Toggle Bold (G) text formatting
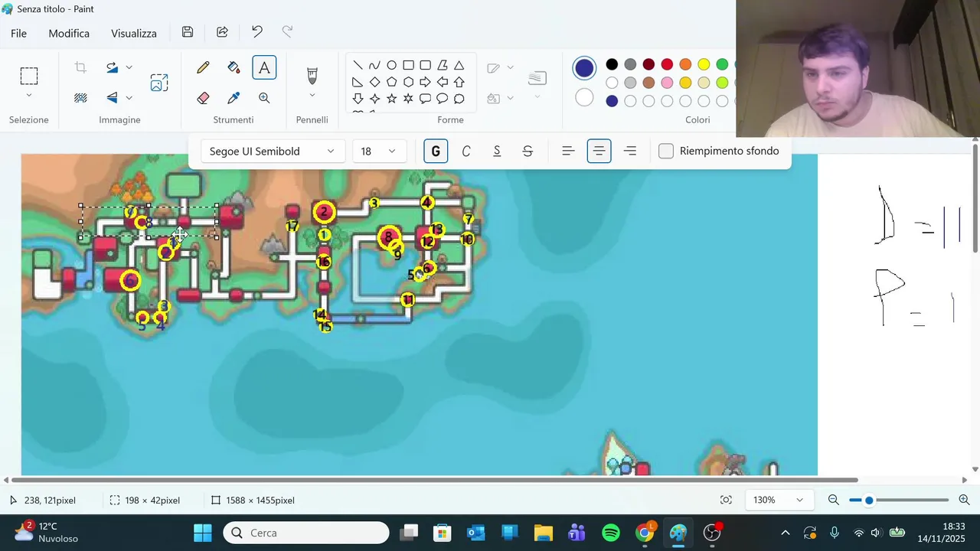The width and height of the screenshot is (980, 551). pos(436,151)
